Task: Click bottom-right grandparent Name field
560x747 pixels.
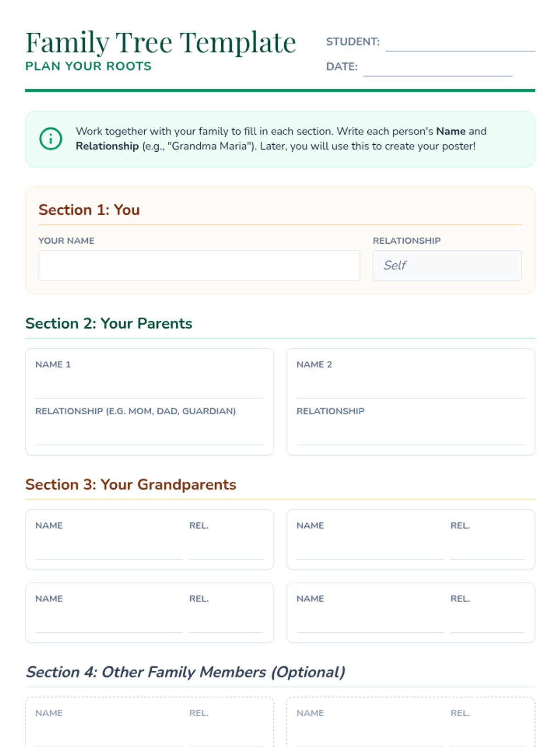Action: (370, 621)
